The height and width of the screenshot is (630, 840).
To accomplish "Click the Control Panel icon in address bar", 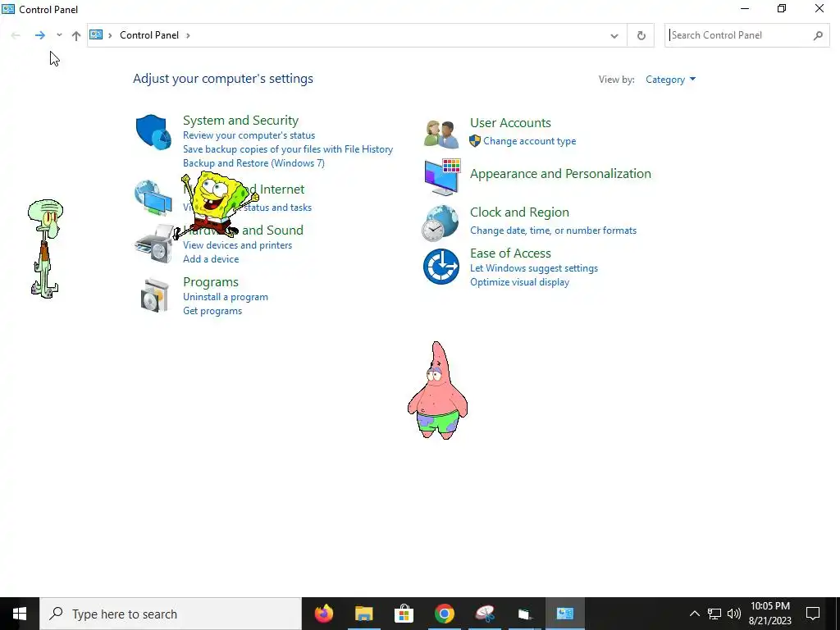I will pyautogui.click(x=96, y=34).
